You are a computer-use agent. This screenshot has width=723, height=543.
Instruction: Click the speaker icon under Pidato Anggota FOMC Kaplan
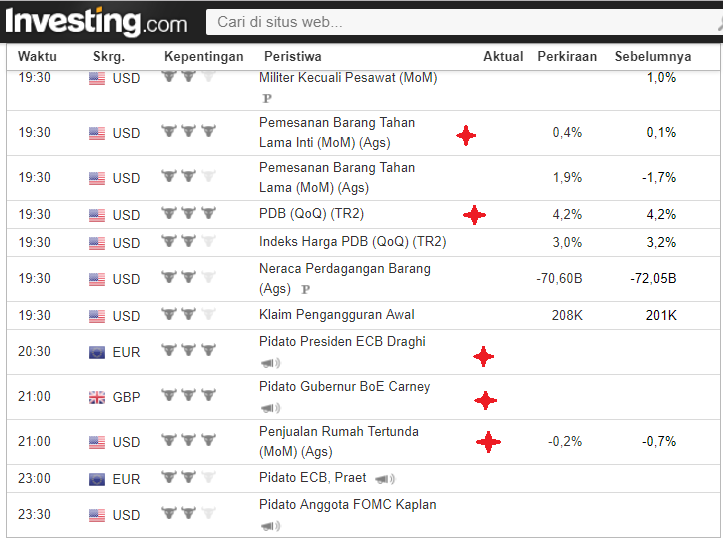coord(270,525)
